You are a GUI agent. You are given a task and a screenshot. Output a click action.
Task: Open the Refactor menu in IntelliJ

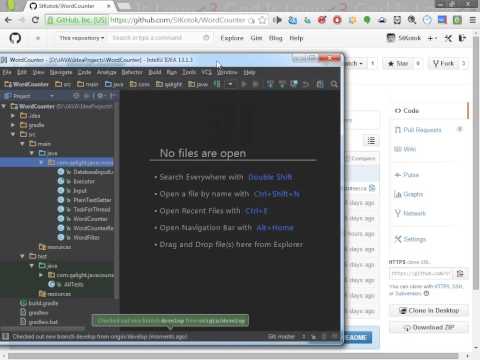click(132, 72)
